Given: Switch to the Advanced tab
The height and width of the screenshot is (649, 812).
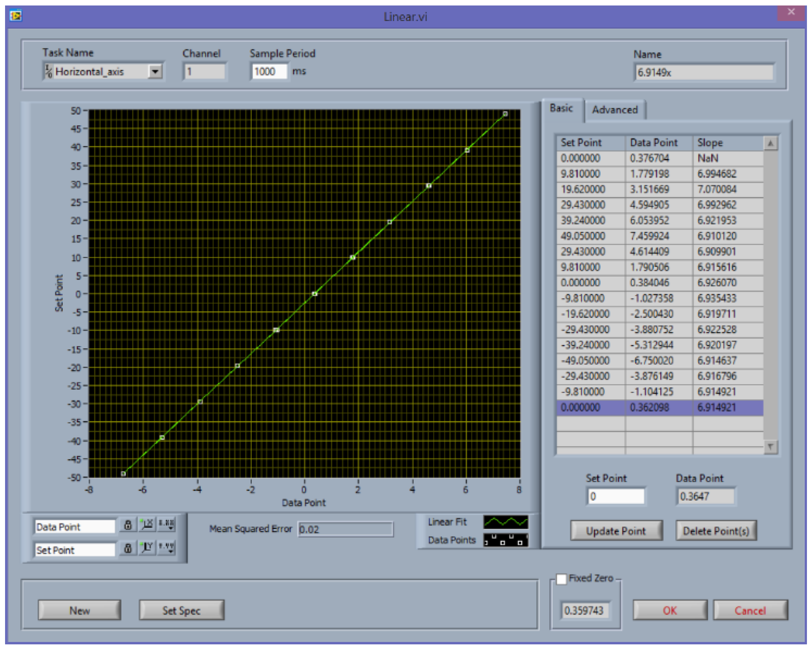Looking at the screenshot, I should (x=615, y=110).
